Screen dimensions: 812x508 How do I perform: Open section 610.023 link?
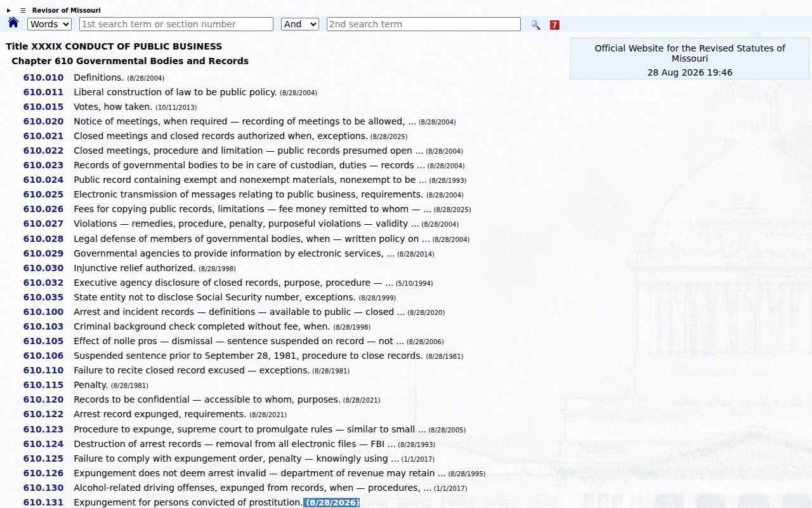44,165
